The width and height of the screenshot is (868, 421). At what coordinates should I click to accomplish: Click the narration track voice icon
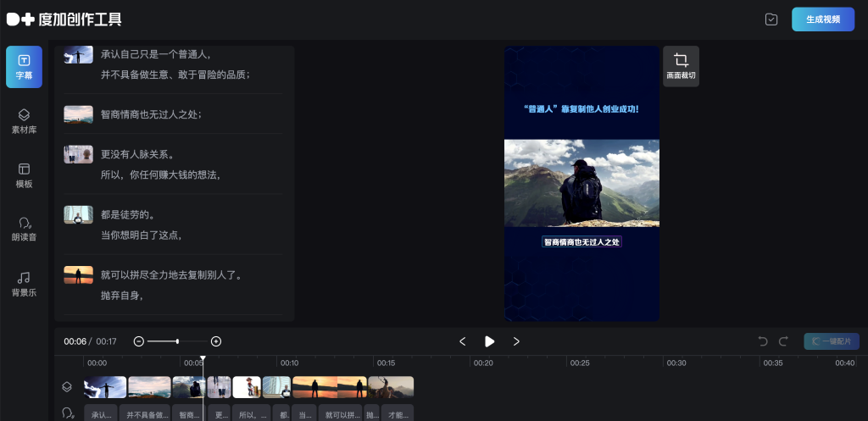(x=68, y=413)
